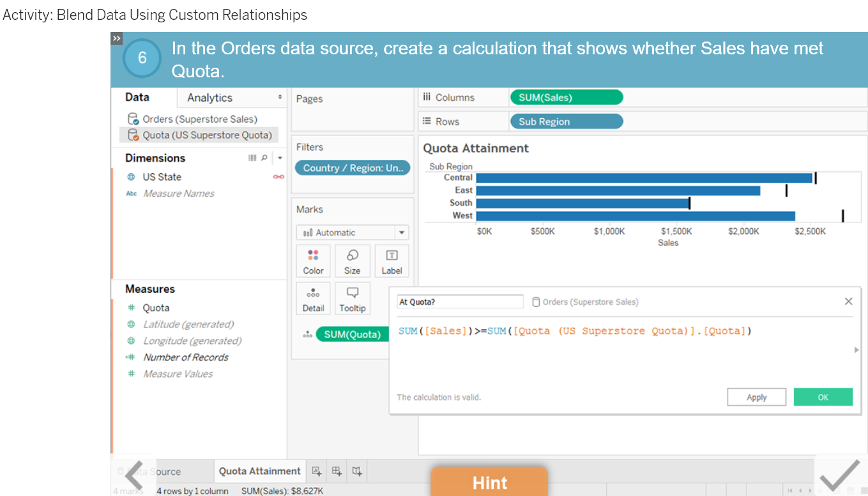Click the globe icon next to Latitude (generated)
The image size is (868, 496).
tap(131, 324)
